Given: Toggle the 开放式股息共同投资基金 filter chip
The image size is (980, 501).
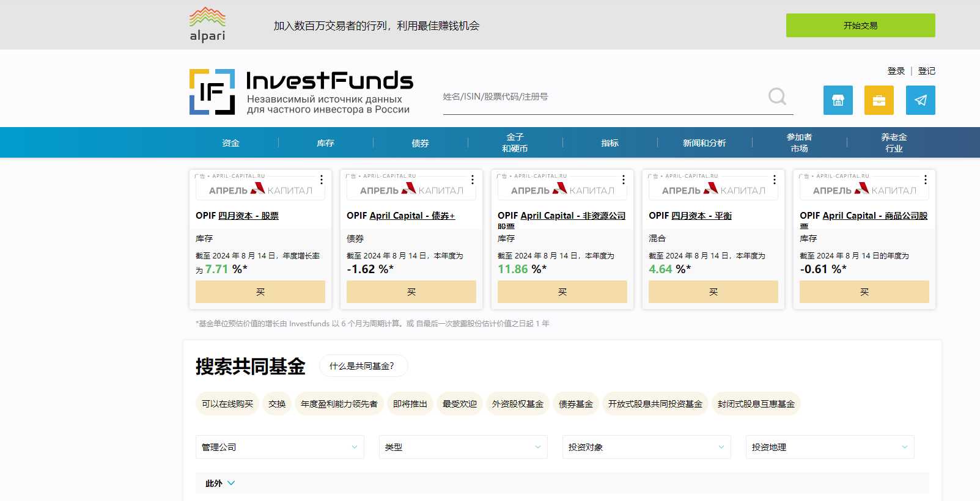Looking at the screenshot, I should [655, 404].
